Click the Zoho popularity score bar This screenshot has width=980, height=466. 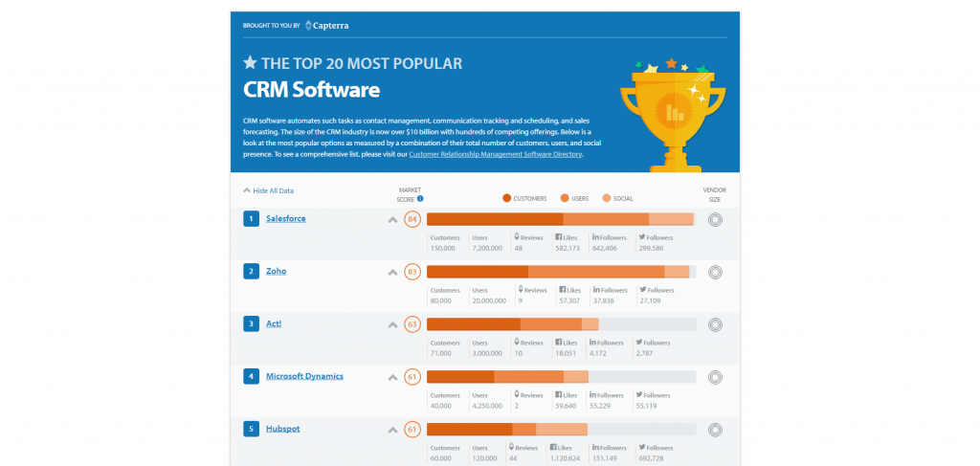point(561,272)
